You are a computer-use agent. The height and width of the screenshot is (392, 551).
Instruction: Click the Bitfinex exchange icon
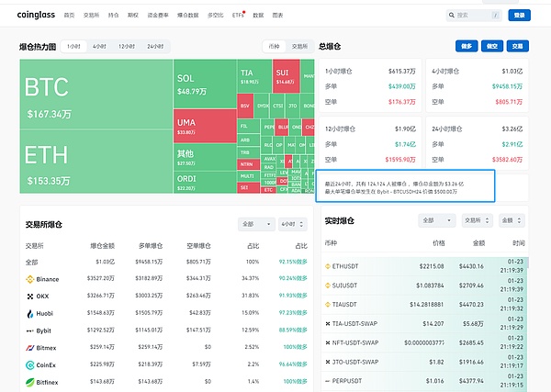(x=29, y=381)
